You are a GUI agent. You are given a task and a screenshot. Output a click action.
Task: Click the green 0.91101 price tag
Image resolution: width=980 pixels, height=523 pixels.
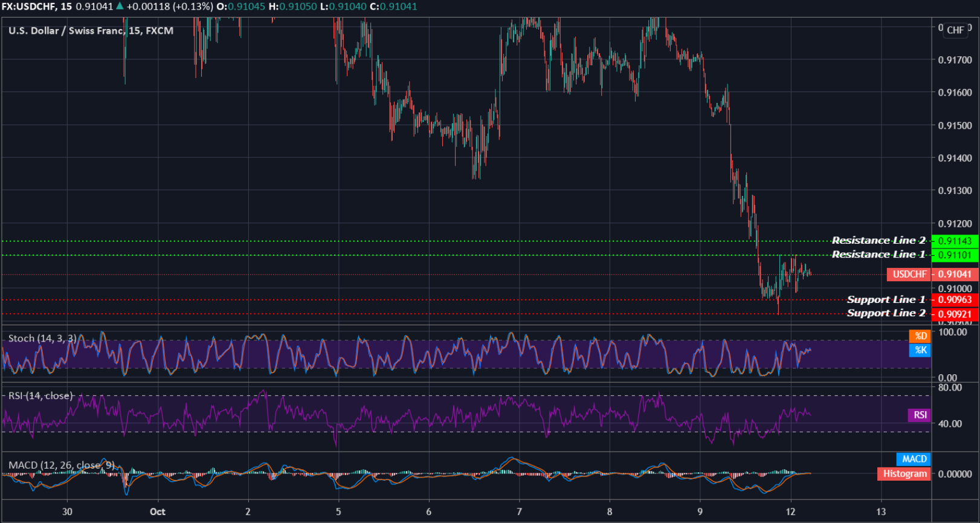coord(955,255)
